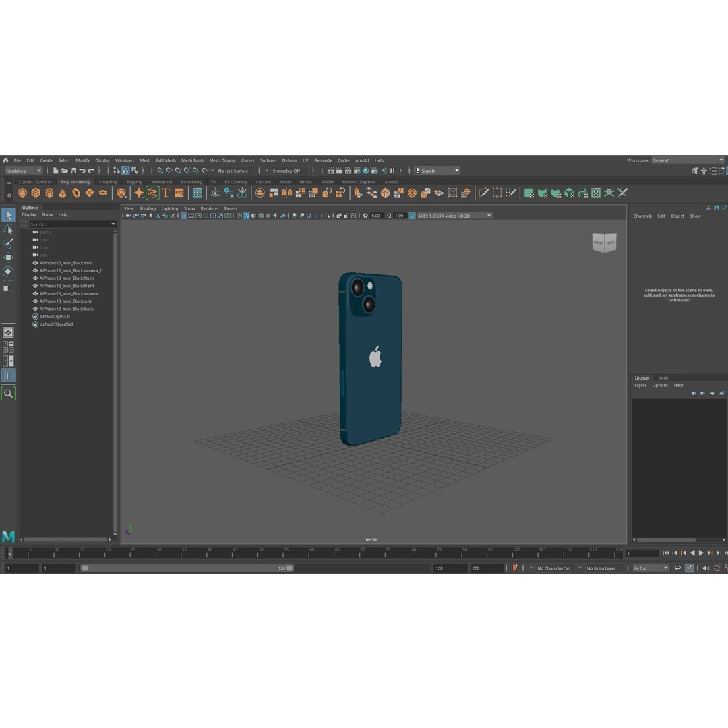Activate the Rotate tool
Viewport: 728px width, 728px height.
8,272
